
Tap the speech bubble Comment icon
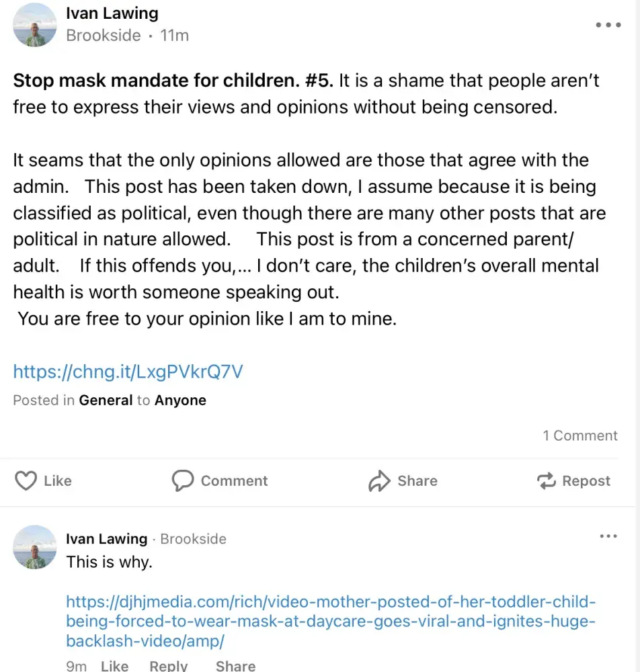(183, 481)
